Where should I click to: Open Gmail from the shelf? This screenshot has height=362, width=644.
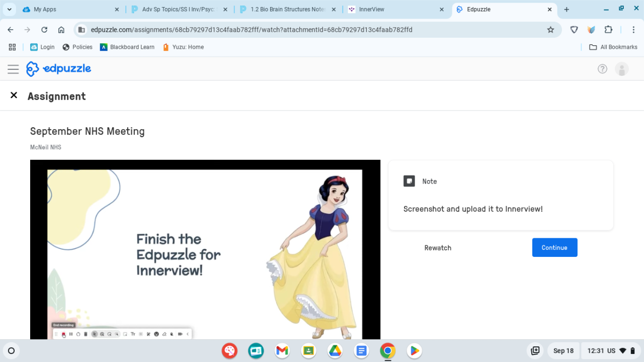click(282, 350)
